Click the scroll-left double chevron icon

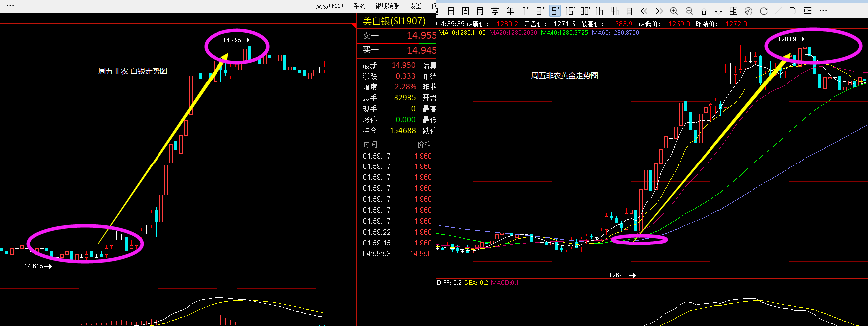pos(644,11)
